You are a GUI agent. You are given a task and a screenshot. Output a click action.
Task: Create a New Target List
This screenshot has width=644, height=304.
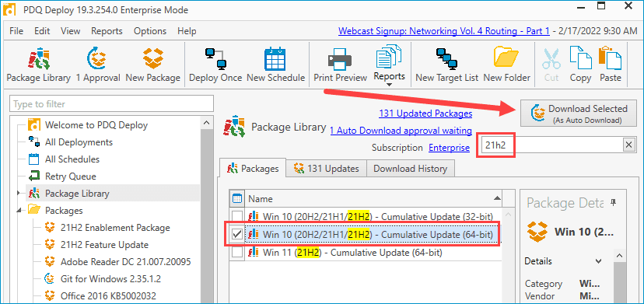447,65
